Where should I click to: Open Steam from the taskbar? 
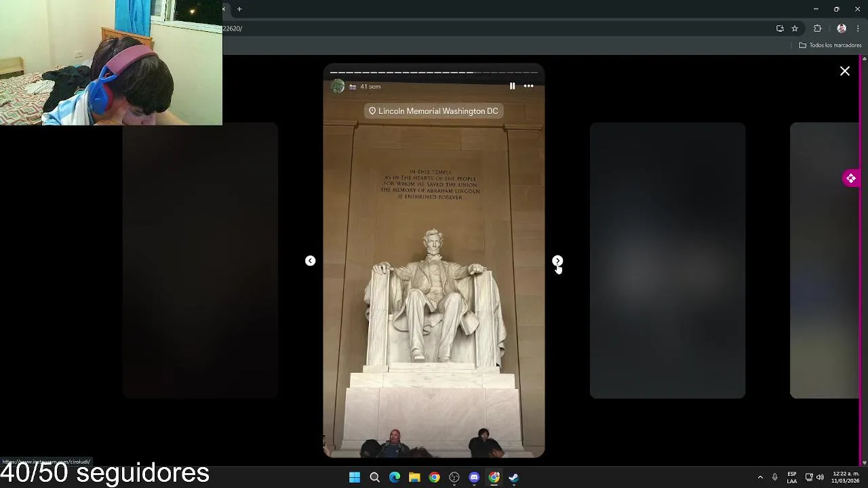pyautogui.click(x=513, y=477)
